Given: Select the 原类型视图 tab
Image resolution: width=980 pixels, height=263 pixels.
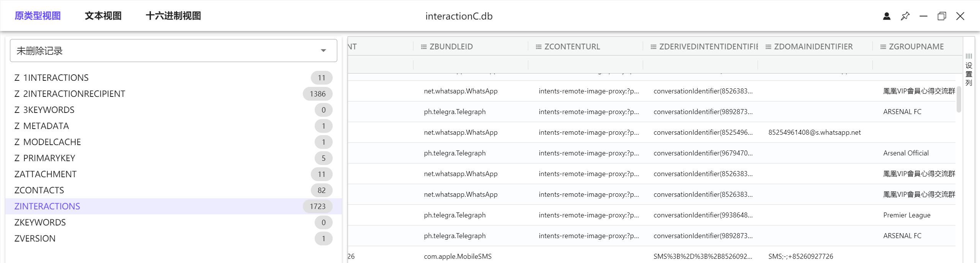Looking at the screenshot, I should (x=38, y=16).
